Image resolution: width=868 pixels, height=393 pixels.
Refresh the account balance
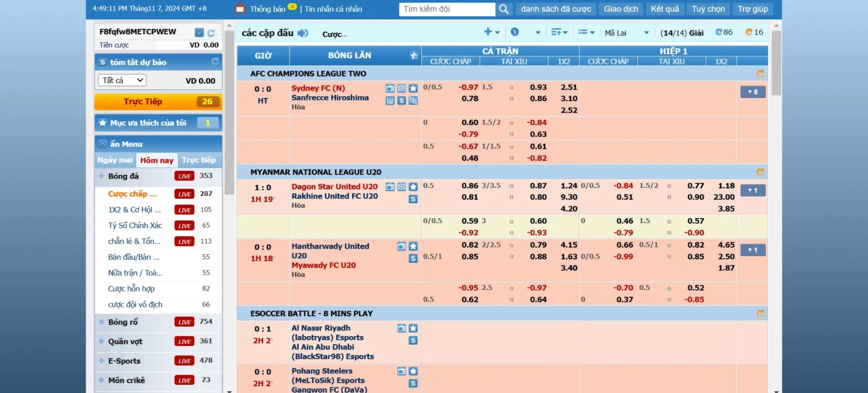pyautogui.click(x=211, y=32)
